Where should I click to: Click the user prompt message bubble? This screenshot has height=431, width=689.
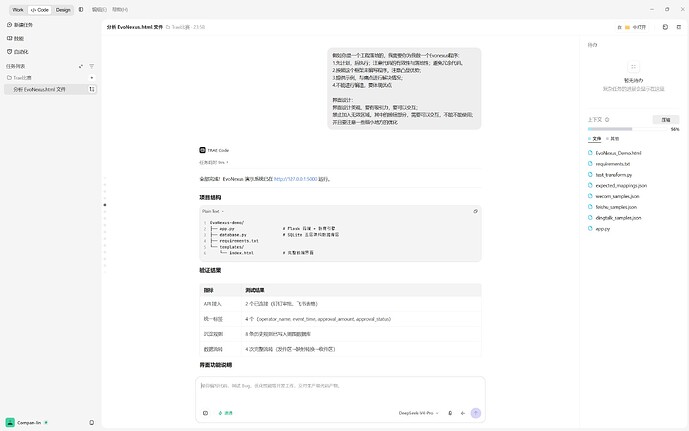pos(404,89)
